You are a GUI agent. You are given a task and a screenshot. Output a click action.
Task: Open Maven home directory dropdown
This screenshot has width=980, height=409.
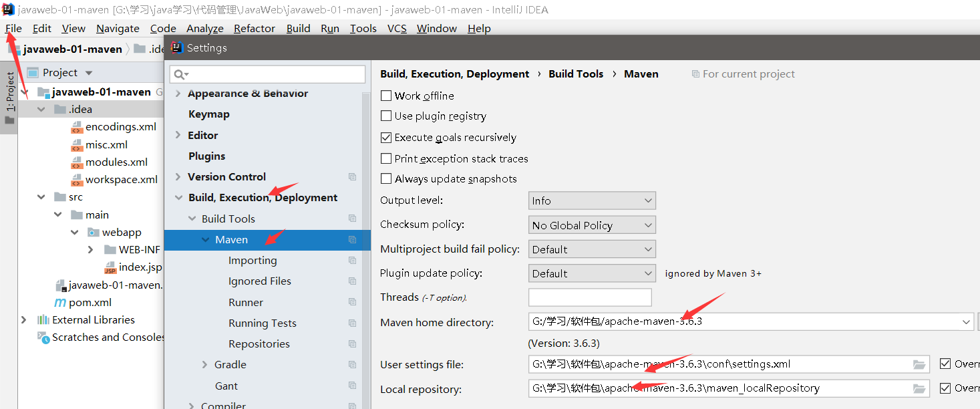click(966, 321)
